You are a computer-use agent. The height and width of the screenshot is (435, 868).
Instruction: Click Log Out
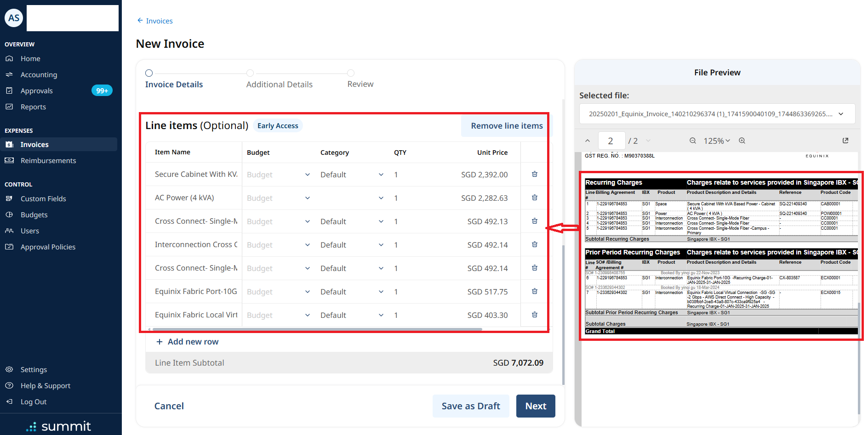click(34, 402)
